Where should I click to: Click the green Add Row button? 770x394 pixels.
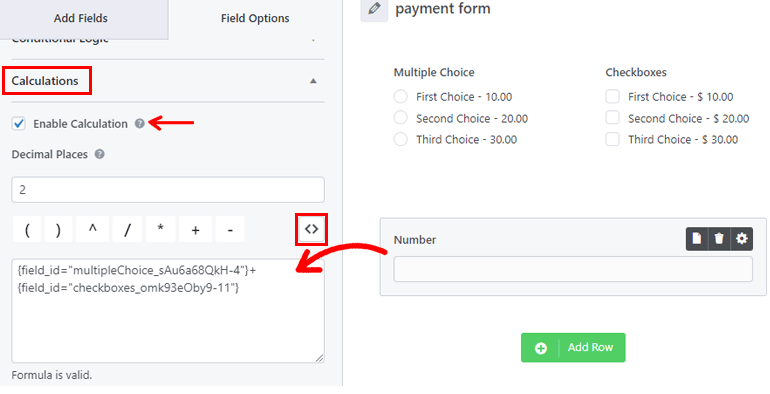[573, 348]
